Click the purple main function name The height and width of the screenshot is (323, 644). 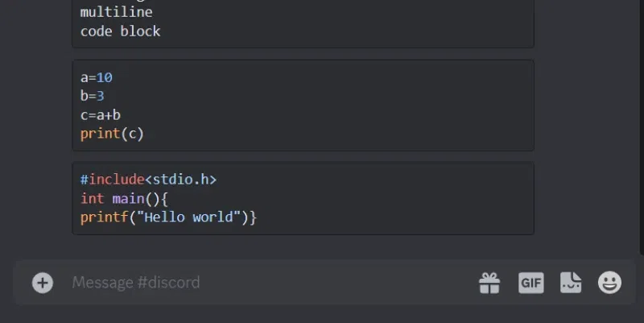click(x=128, y=198)
